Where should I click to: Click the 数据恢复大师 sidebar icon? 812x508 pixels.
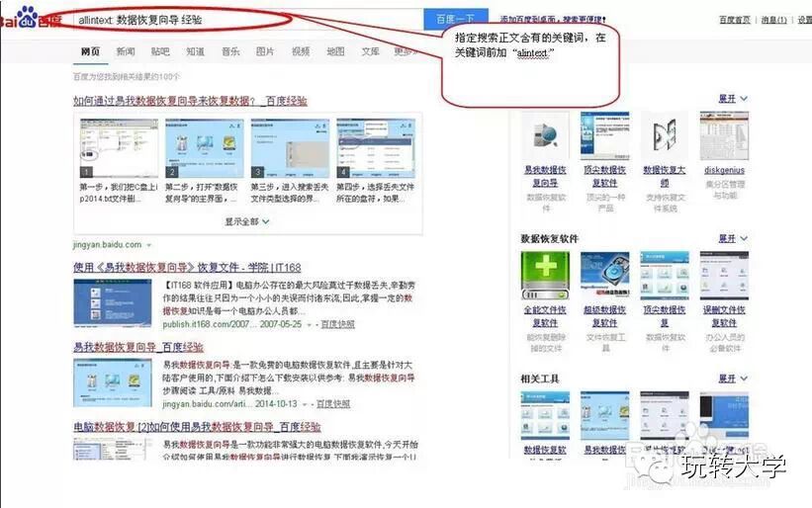665,135
